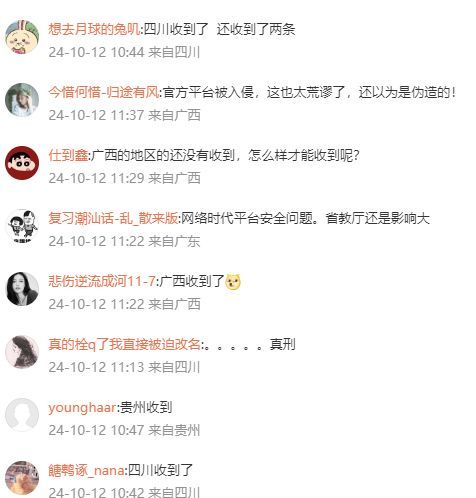Click the avatar beside 餹鹎诼_nana

pos(22,478)
